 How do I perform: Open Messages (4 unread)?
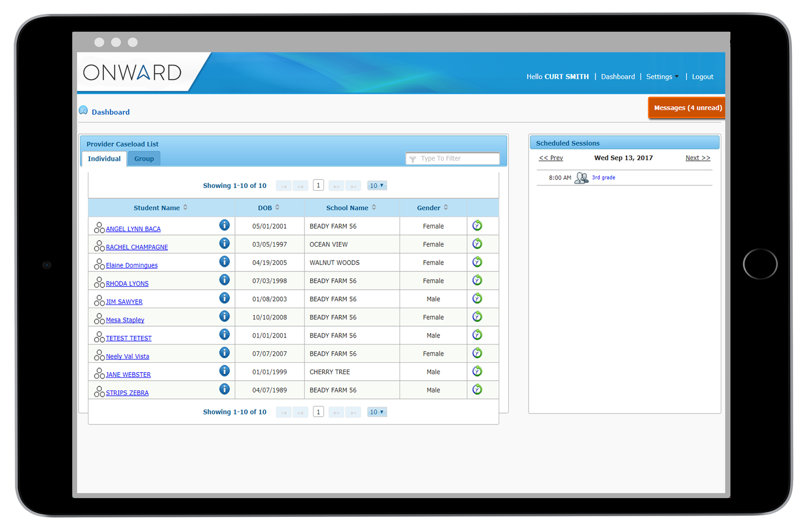[686, 108]
